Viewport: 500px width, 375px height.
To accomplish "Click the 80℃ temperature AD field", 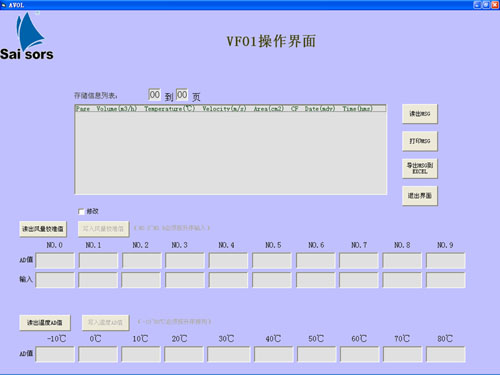I will pyautogui.click(x=445, y=354).
